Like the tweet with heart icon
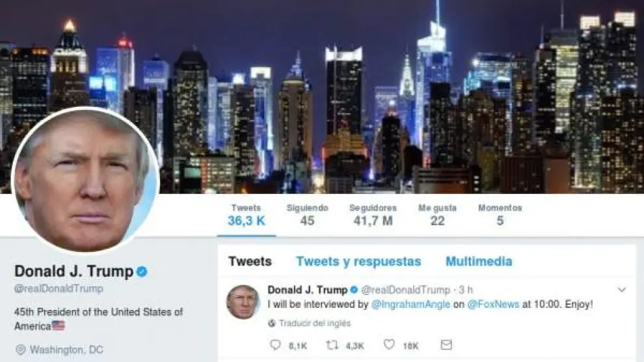644x362 pixels. (x=389, y=344)
